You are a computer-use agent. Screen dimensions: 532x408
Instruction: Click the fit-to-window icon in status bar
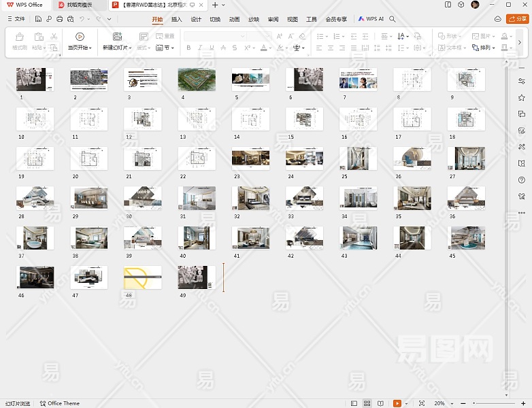(x=422, y=403)
